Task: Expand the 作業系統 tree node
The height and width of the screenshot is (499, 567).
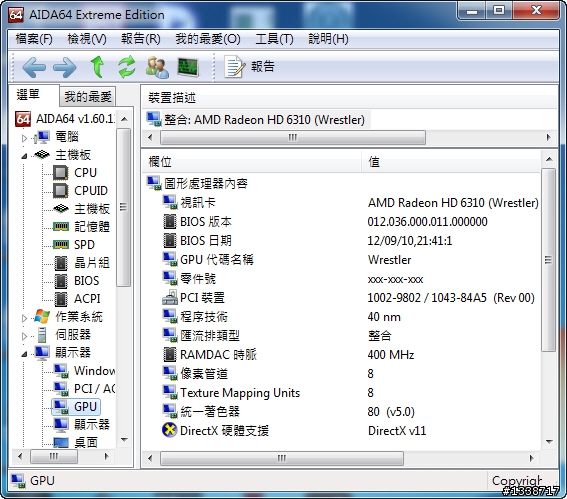Action: tap(24, 318)
